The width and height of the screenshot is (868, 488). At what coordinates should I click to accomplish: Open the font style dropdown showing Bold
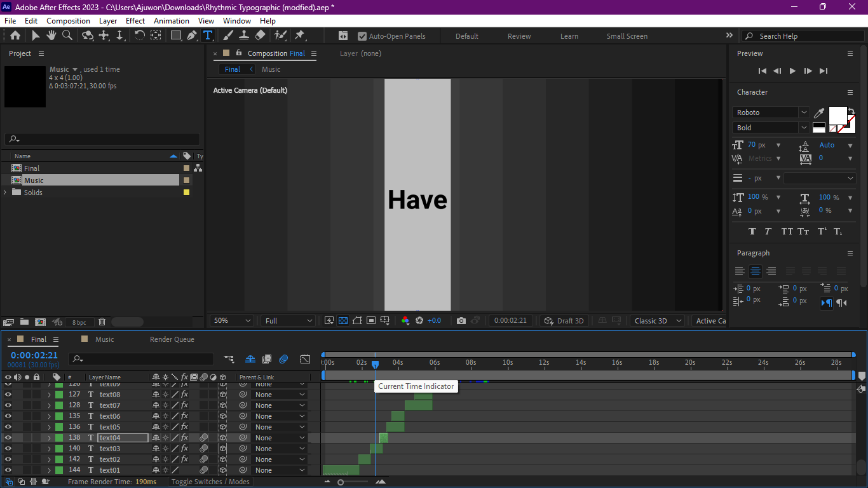coord(771,128)
